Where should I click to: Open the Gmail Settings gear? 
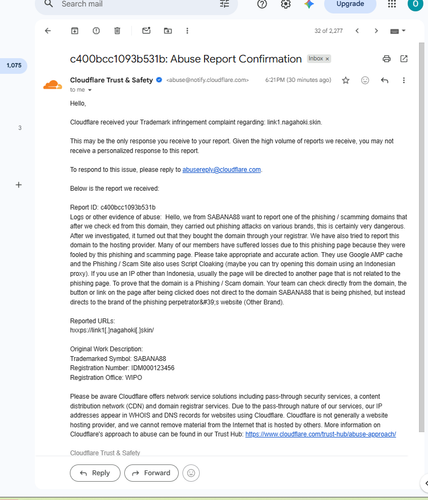pos(286,4)
